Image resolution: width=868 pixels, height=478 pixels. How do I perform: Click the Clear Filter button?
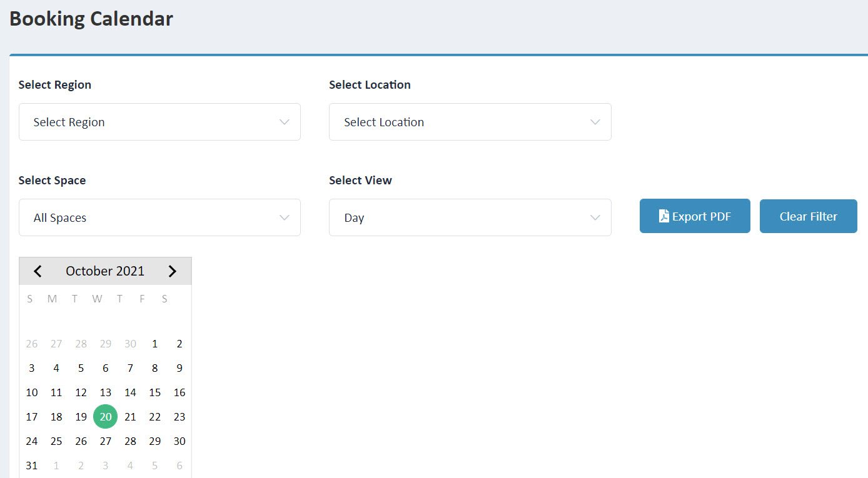coord(808,216)
